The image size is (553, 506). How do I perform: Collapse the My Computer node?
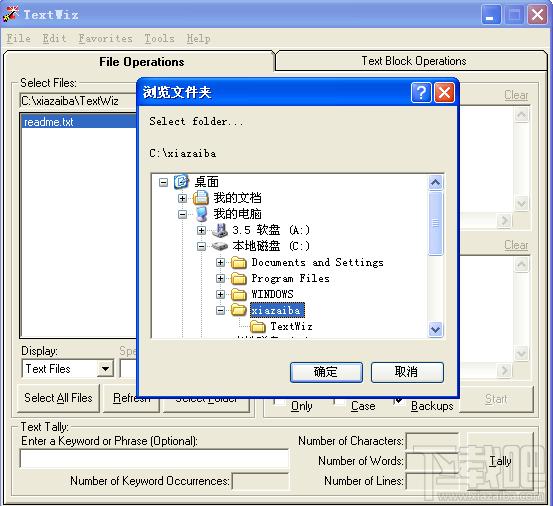coord(182,214)
